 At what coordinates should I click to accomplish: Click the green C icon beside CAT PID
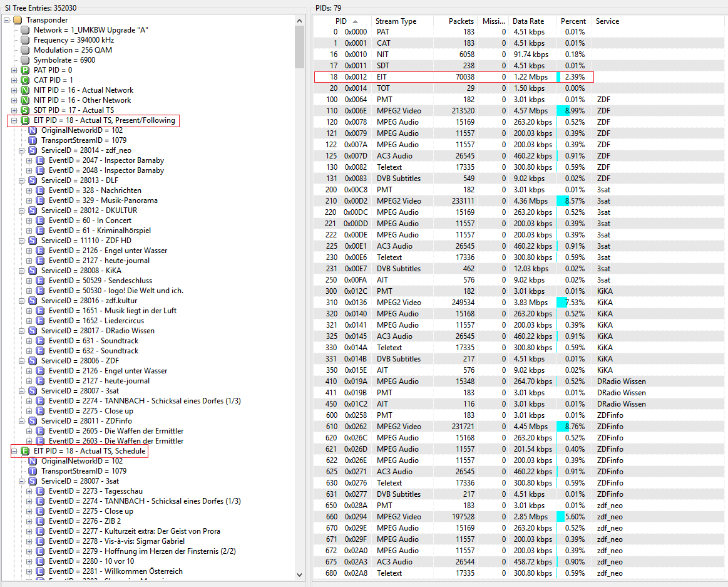click(25, 80)
